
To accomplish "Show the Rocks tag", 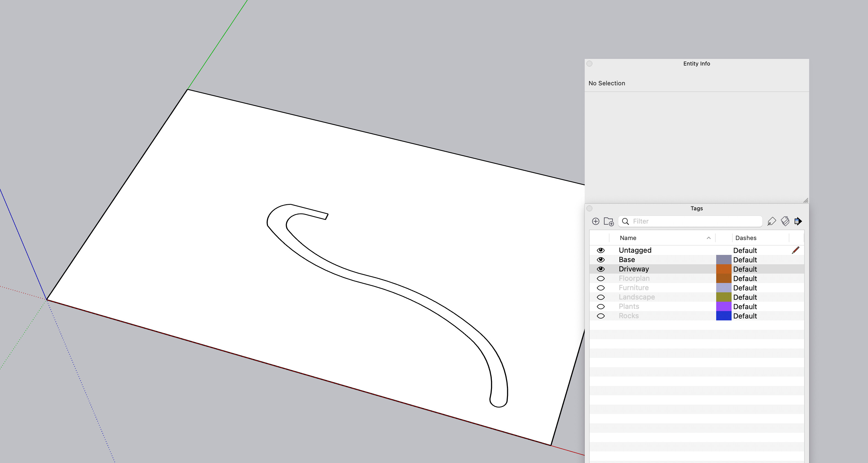I will [x=600, y=316].
